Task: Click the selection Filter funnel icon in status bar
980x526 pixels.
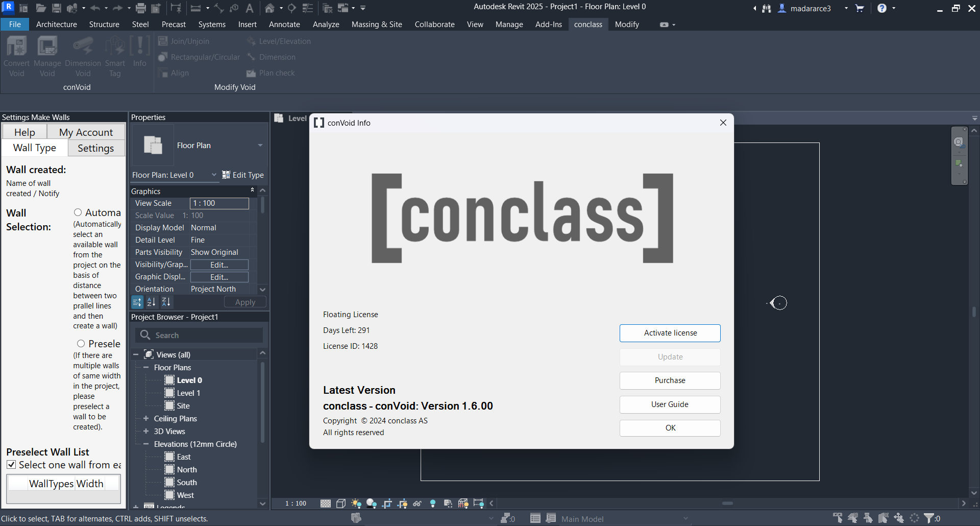Action: click(x=929, y=518)
